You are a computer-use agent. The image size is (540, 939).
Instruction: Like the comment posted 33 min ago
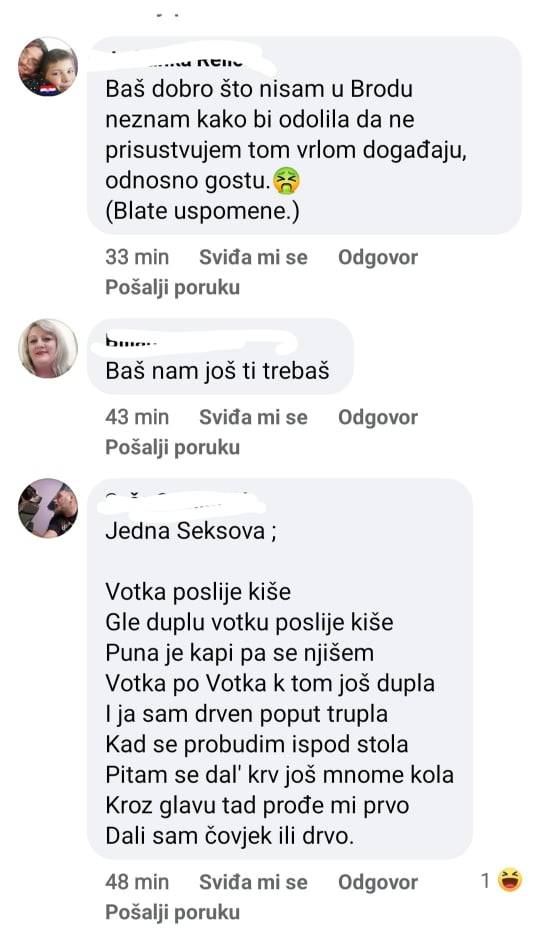click(x=253, y=258)
